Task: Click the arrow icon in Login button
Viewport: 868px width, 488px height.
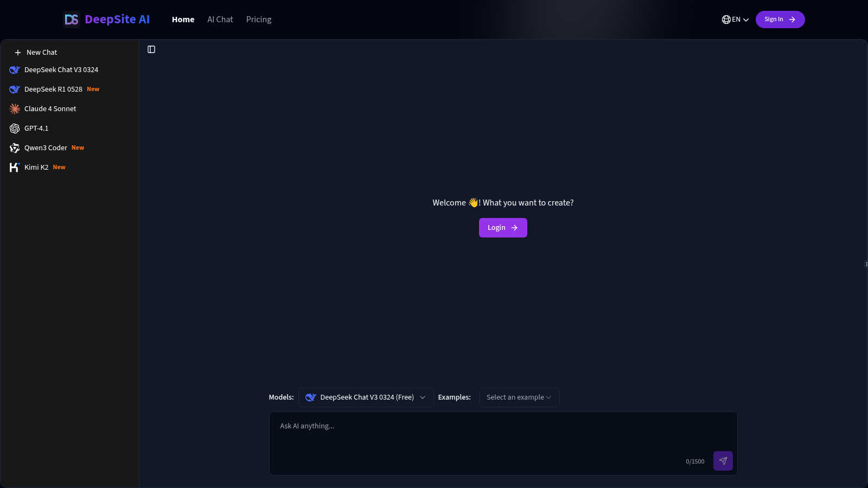Action: (x=514, y=228)
